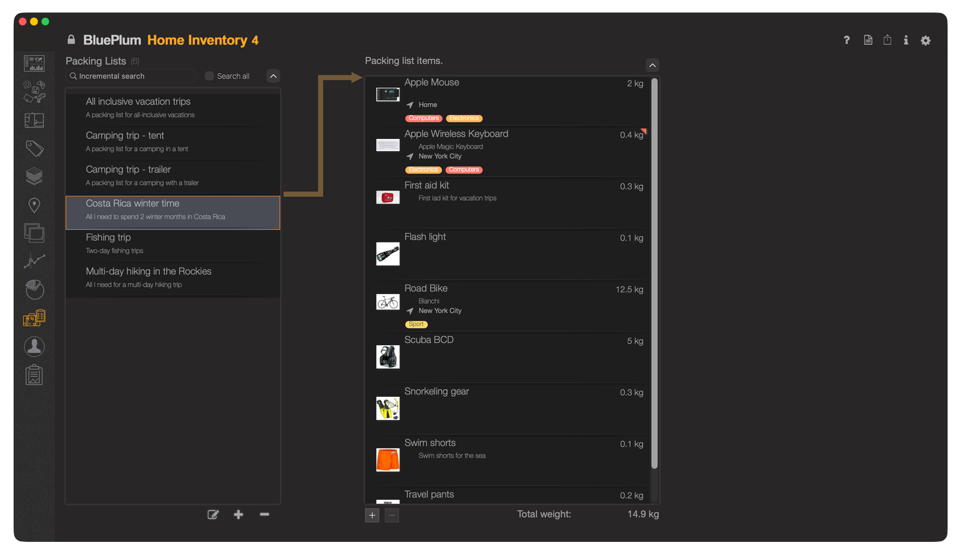Click the packing items vertical scrollbar
This screenshot has height=560, width=968.
pyautogui.click(x=654, y=272)
